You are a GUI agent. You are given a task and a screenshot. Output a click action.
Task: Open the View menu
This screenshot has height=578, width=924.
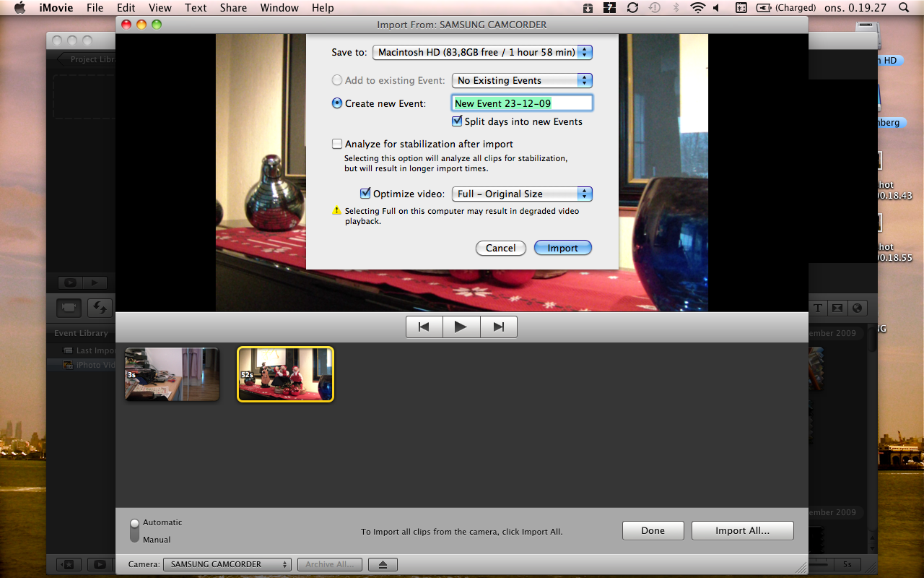[160, 8]
